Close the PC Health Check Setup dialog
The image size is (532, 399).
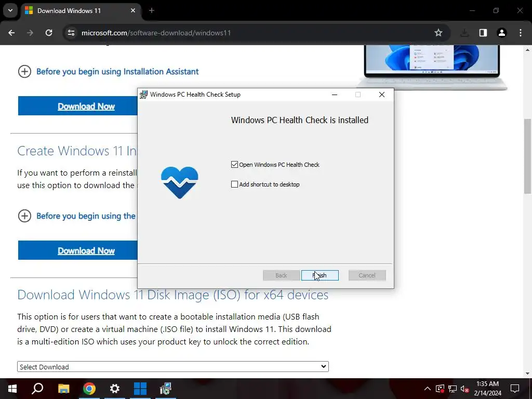pyautogui.click(x=382, y=95)
